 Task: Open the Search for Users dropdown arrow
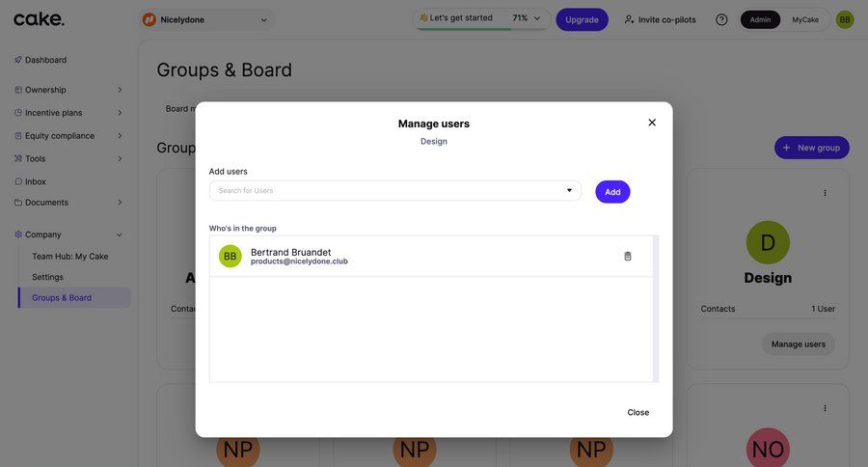(x=569, y=191)
